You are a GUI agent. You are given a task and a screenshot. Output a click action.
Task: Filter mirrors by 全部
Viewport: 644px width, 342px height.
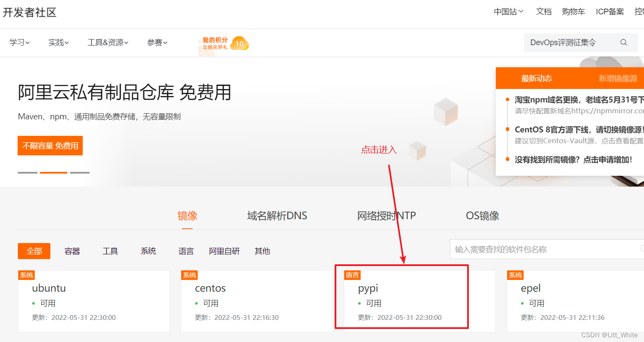click(34, 251)
